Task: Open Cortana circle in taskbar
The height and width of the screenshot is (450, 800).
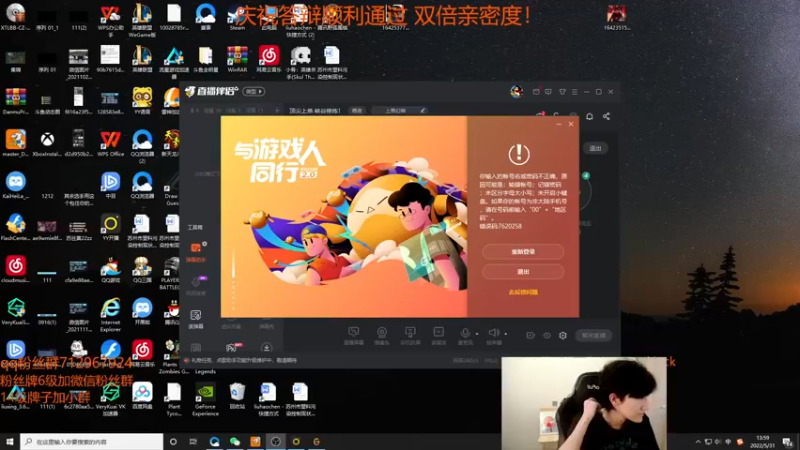Action: [173, 442]
